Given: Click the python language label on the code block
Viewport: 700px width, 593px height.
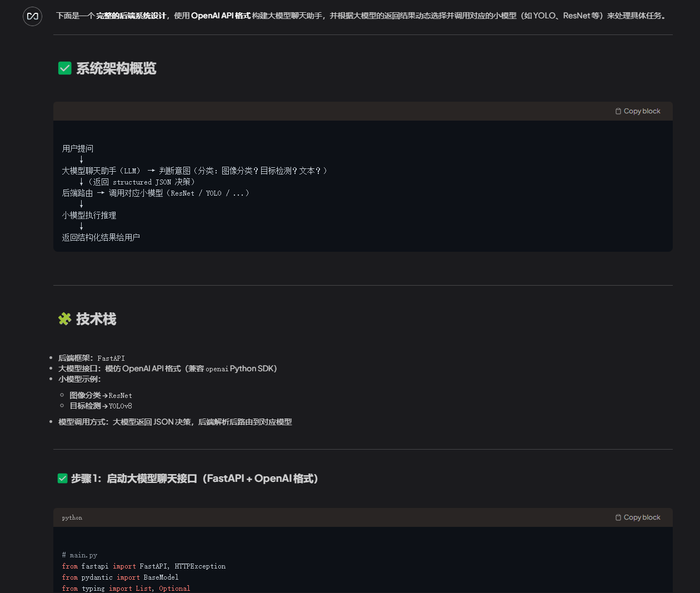Looking at the screenshot, I should [x=72, y=517].
